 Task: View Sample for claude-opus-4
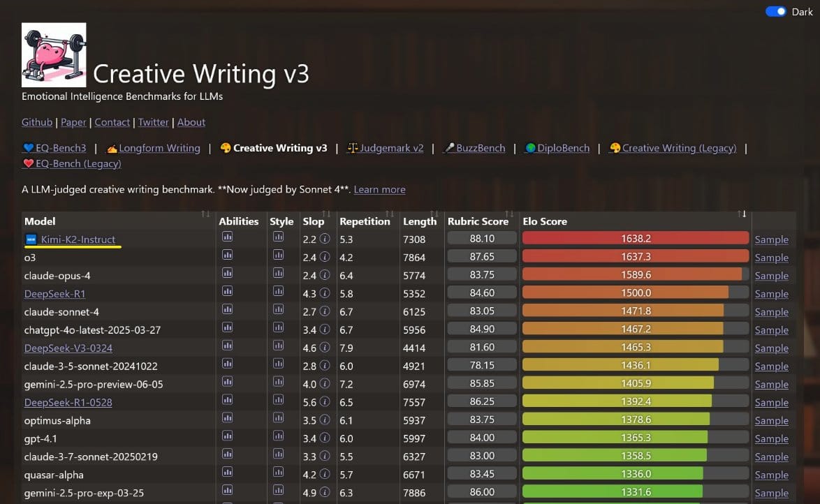[771, 276]
